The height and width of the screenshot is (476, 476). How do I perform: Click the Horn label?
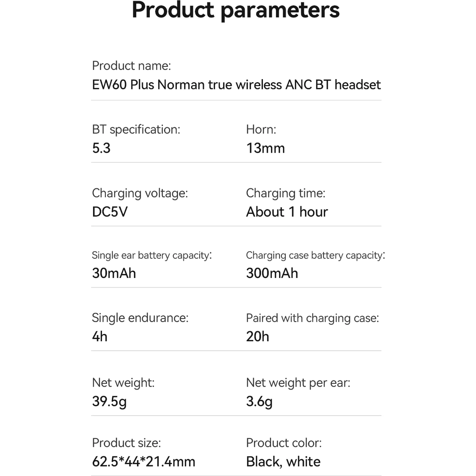click(261, 130)
